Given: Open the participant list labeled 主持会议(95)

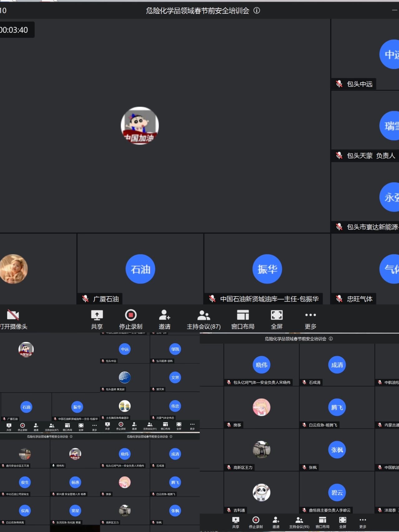Looking at the screenshot, I should tap(299, 521).
